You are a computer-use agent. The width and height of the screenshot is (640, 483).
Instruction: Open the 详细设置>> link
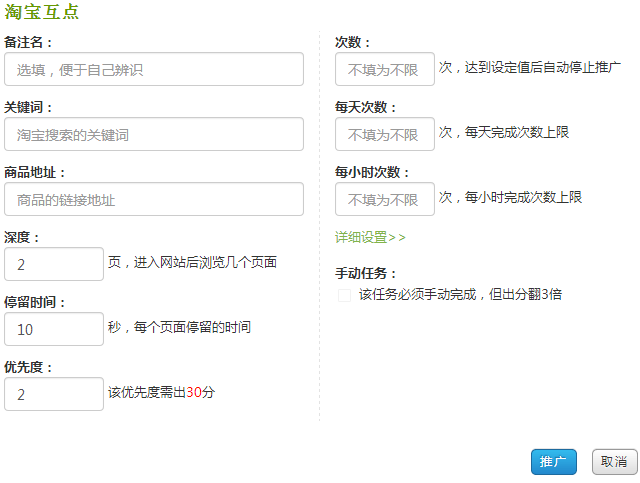370,237
